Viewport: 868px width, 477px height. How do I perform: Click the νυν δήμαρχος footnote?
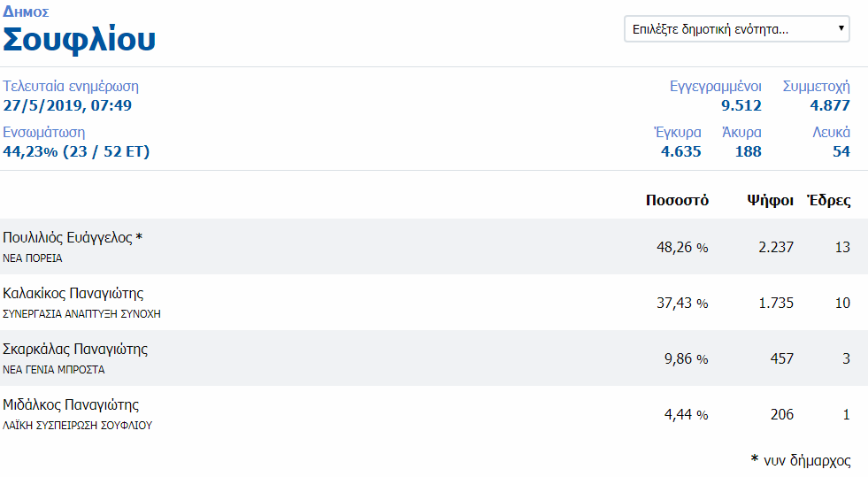pyautogui.click(x=800, y=460)
